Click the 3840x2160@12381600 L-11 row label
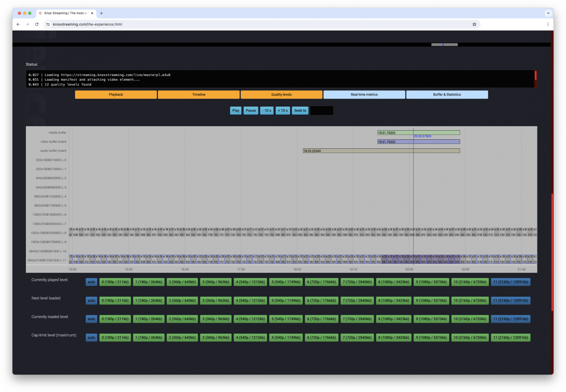 (47, 260)
